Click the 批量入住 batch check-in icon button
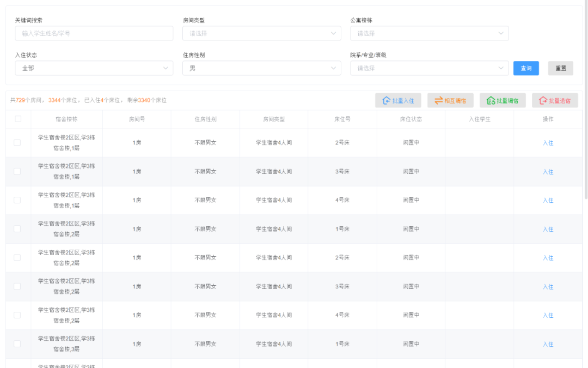The height and width of the screenshot is (368, 588). [x=398, y=101]
